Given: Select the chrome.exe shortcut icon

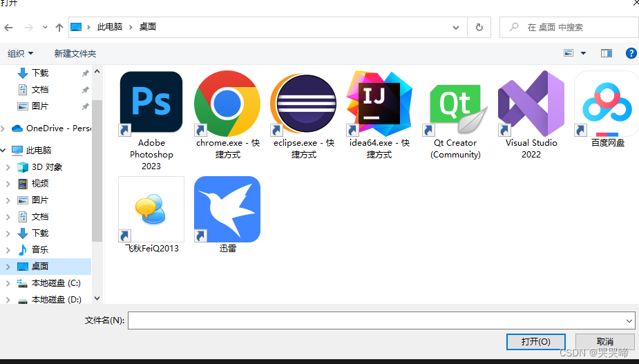Looking at the screenshot, I should [227, 104].
